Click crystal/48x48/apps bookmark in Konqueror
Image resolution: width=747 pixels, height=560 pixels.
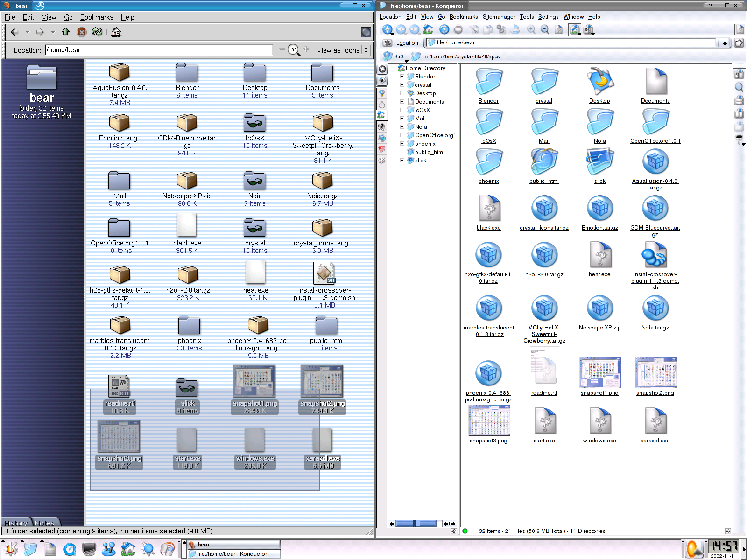456,56
